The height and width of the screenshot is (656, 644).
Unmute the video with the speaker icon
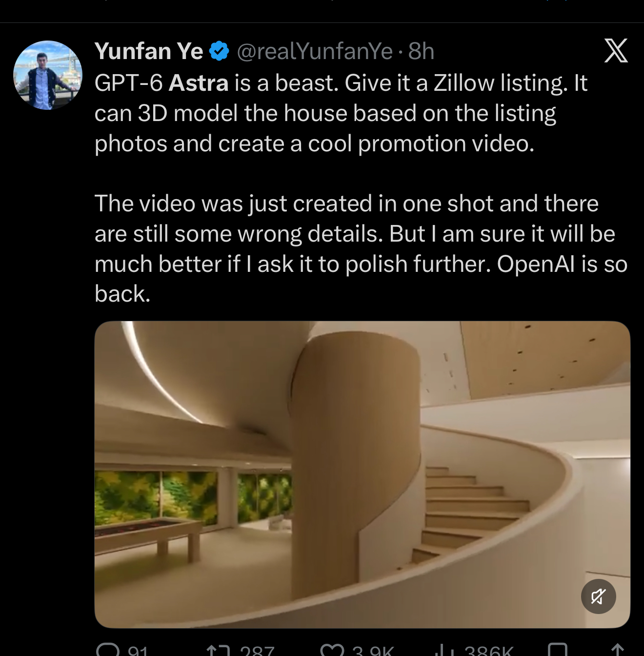click(598, 596)
